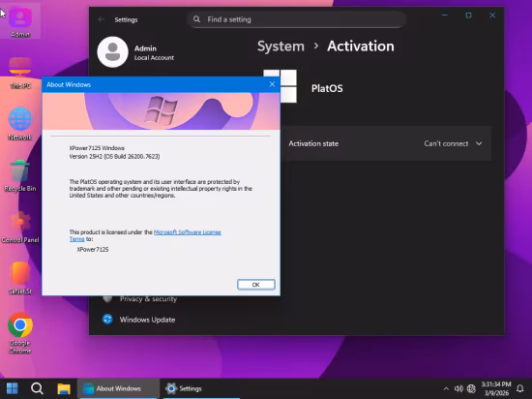Launch Google Chrome from desktop
This screenshot has height=399, width=532.
click(20, 333)
